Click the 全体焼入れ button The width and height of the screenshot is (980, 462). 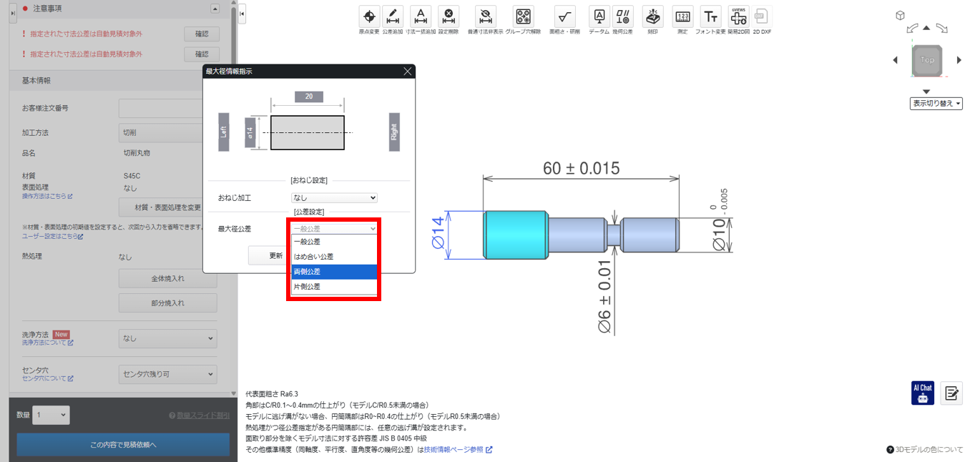click(168, 279)
